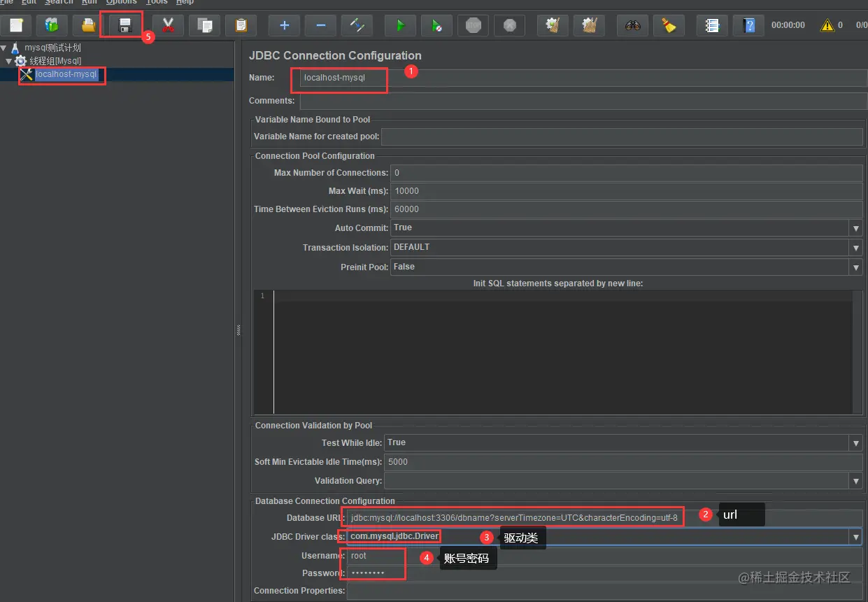Open Search with the binoculars icon
The width and height of the screenshot is (868, 602).
click(x=632, y=26)
